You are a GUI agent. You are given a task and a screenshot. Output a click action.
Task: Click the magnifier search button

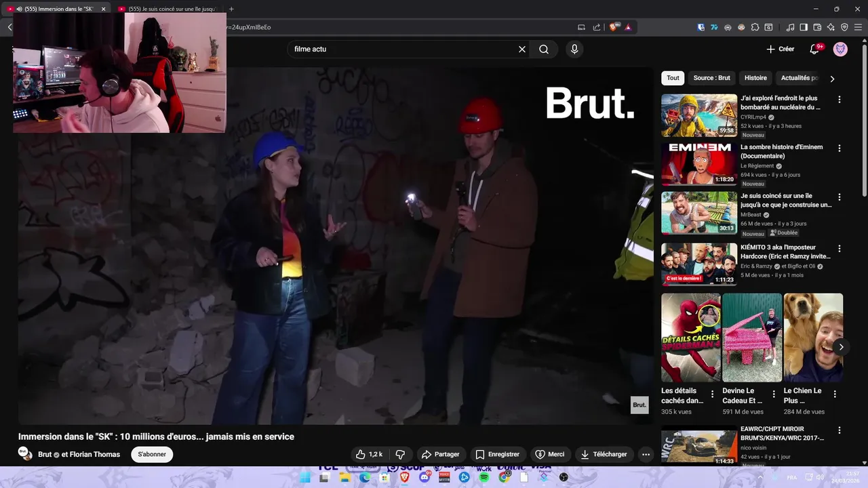coord(544,49)
